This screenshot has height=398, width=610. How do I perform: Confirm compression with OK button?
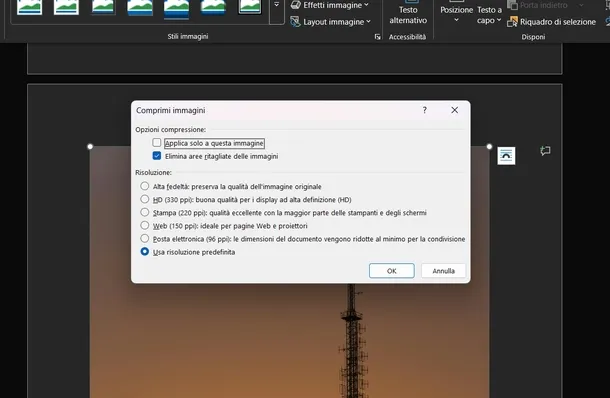click(392, 271)
